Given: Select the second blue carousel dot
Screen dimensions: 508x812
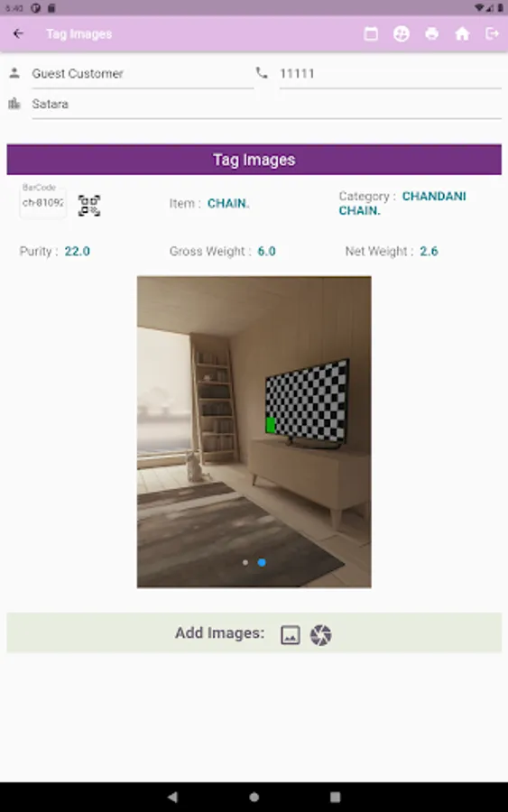Looking at the screenshot, I should pyautogui.click(x=262, y=562).
